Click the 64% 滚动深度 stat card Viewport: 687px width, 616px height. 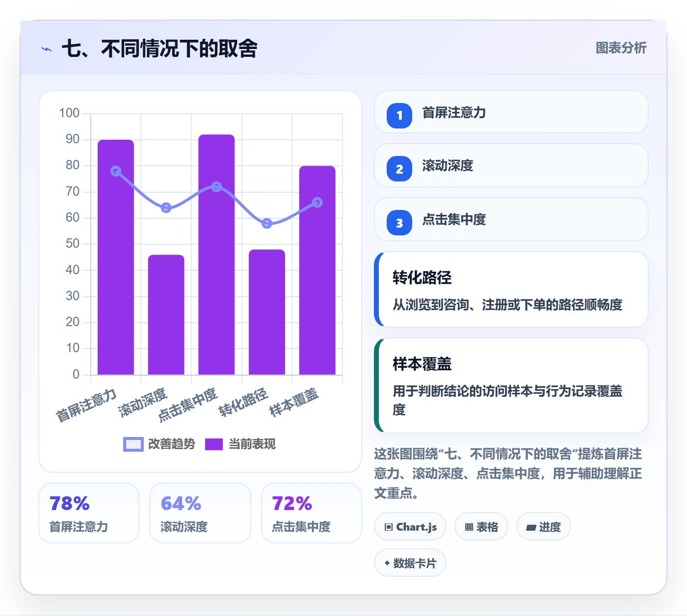pos(200,513)
